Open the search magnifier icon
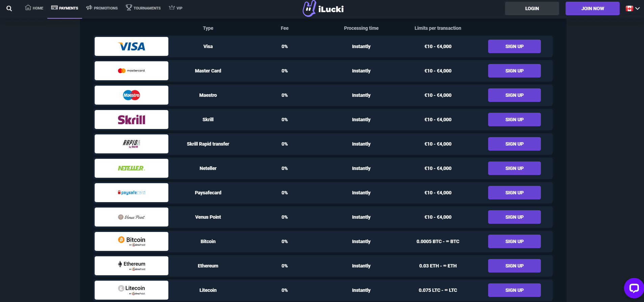Image resolution: width=644 pixels, height=302 pixels. pos(9,8)
